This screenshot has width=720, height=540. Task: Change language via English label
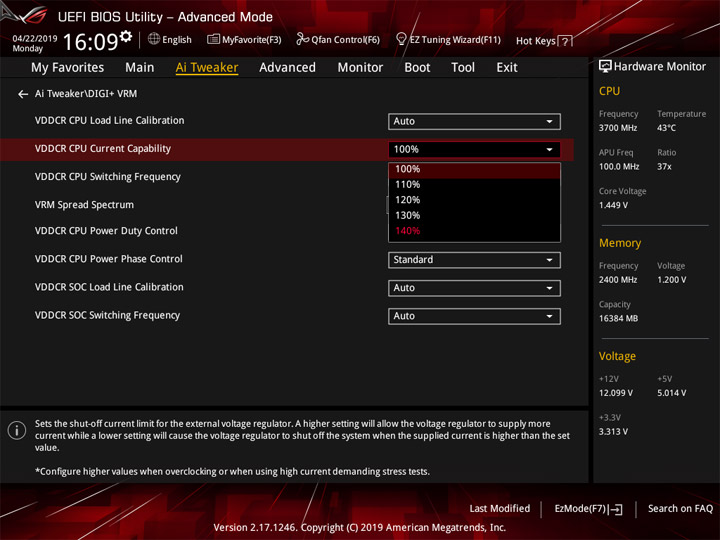point(177,39)
